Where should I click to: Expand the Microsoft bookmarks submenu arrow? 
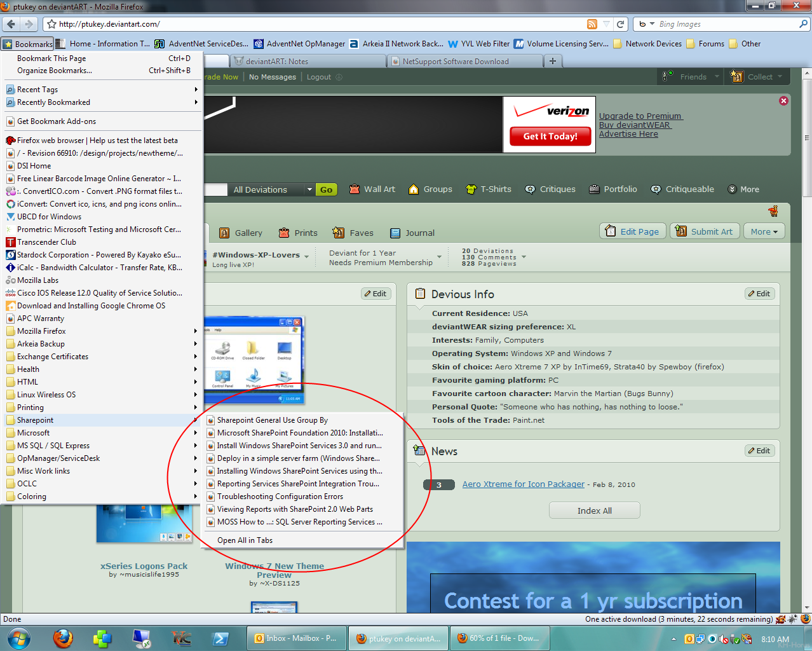point(196,432)
